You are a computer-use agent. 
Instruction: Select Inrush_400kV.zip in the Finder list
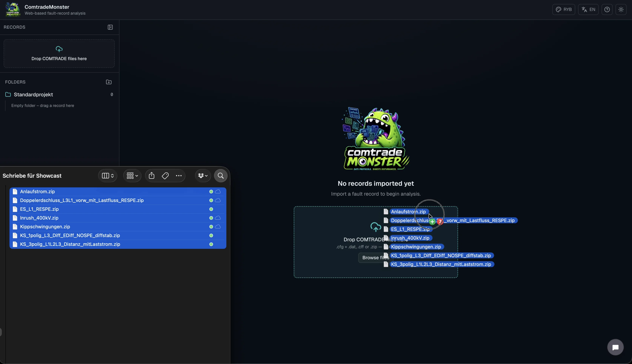coord(118,218)
